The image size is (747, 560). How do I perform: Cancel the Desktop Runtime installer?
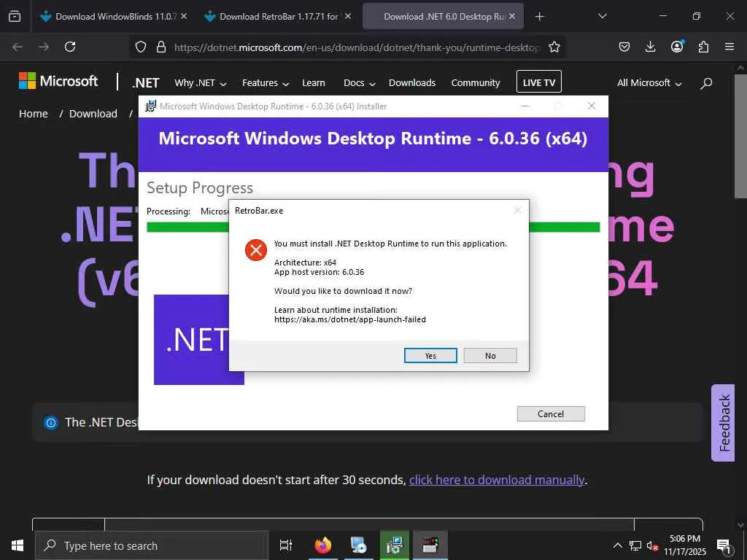tap(551, 414)
